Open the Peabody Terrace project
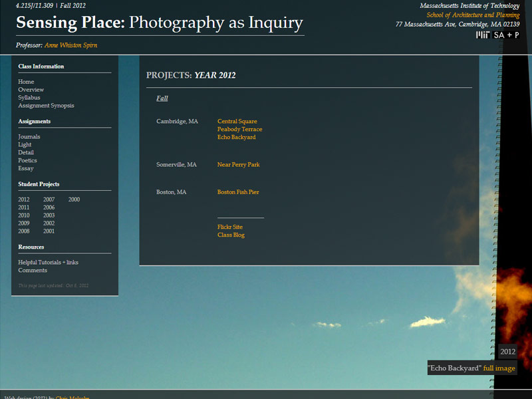 [239, 130]
